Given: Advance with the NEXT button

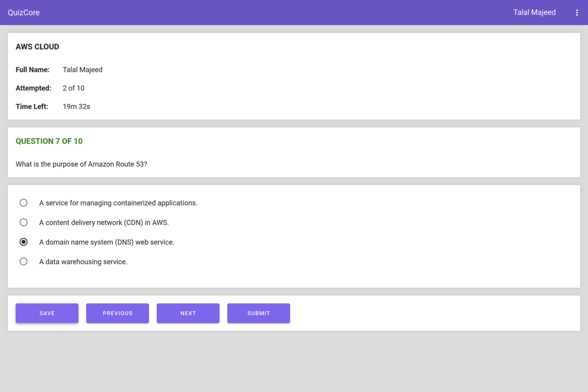Looking at the screenshot, I should coord(188,313).
